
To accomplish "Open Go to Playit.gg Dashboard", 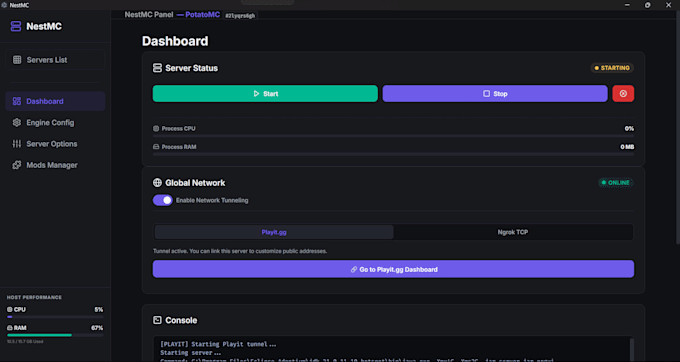I will click(x=393, y=269).
